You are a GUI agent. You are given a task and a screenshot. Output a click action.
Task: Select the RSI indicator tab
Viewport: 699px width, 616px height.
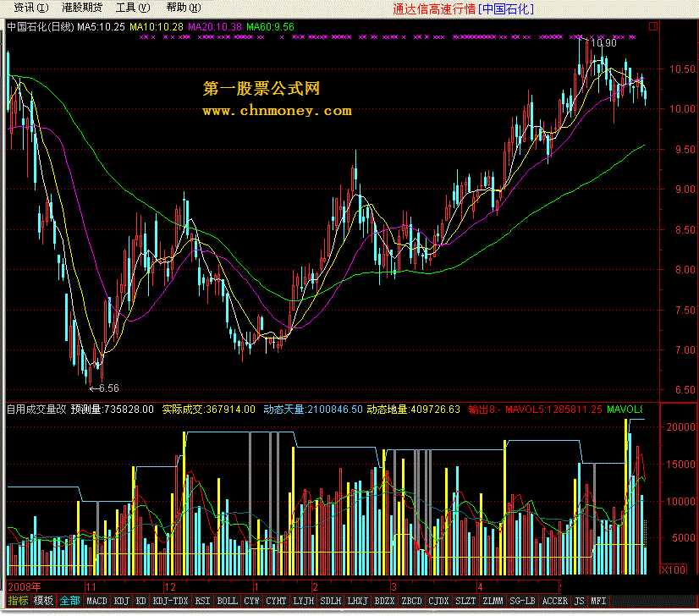pos(202,601)
